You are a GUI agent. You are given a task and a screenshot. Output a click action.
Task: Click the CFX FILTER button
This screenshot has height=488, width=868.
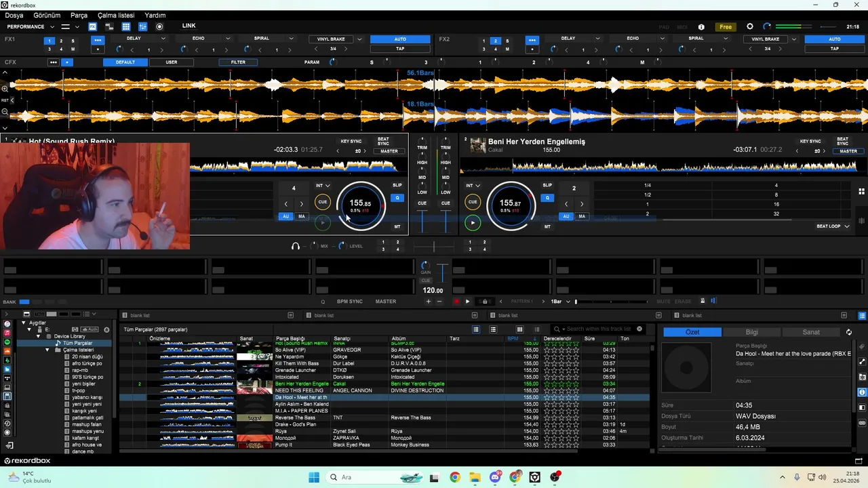tap(238, 62)
